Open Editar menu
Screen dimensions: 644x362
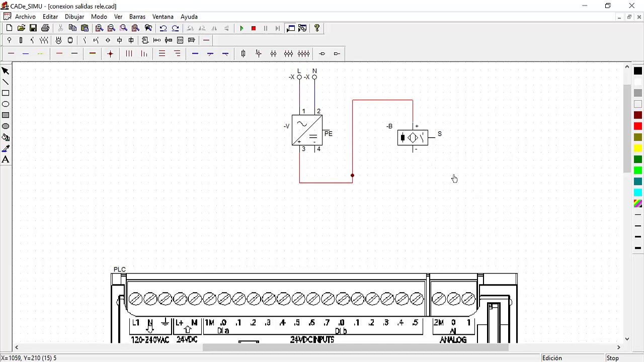pos(50,17)
